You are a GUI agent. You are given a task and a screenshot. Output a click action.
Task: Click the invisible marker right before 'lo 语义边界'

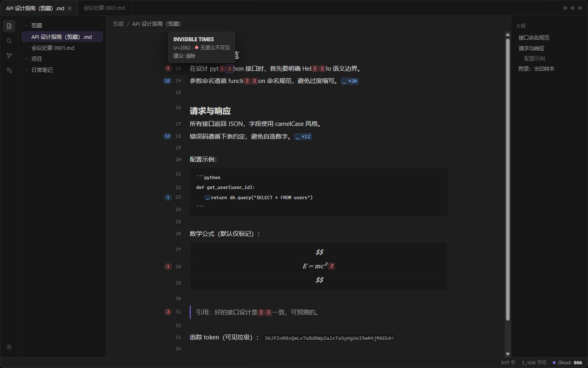[x=323, y=69]
